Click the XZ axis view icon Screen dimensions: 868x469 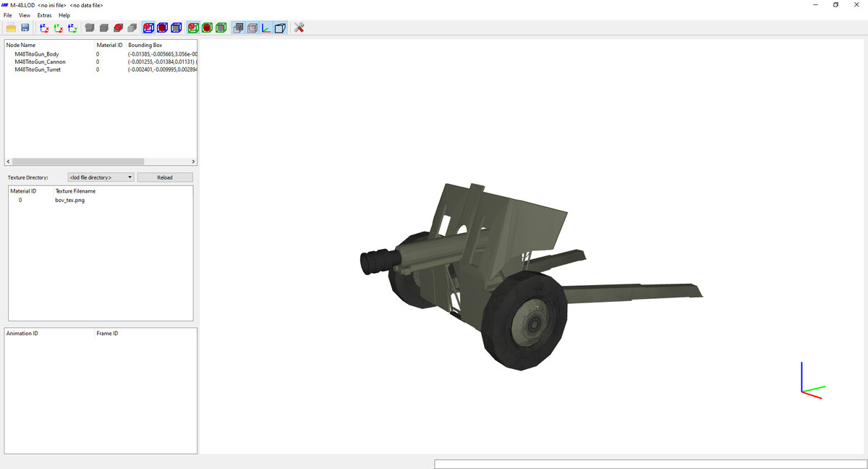(x=44, y=28)
